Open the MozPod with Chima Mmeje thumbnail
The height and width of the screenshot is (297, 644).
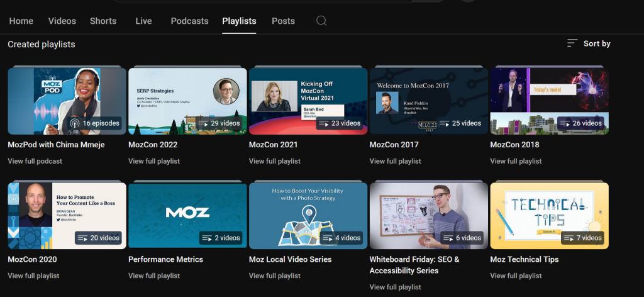coord(67,101)
